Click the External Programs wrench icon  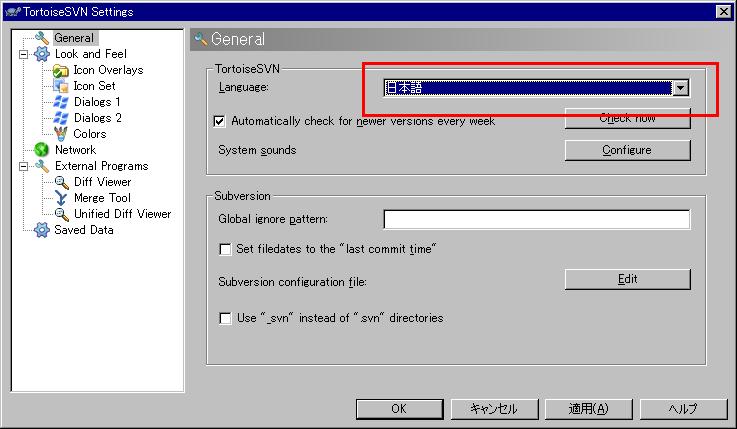pos(42,166)
